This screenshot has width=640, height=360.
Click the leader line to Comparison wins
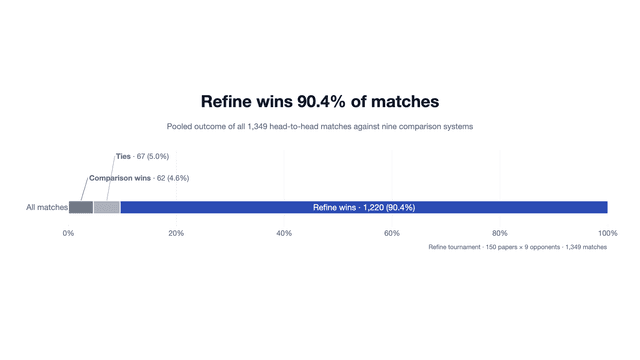(x=84, y=189)
